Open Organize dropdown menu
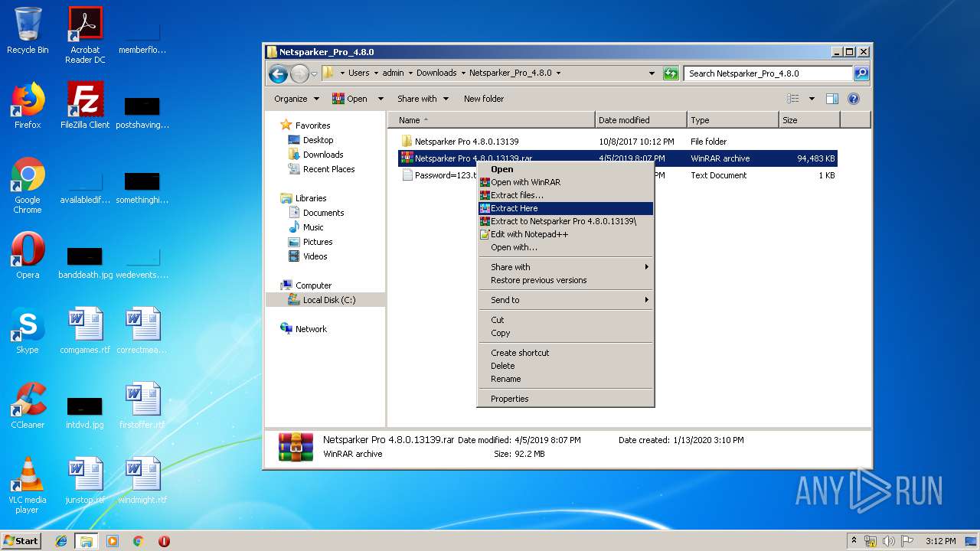The image size is (980, 551). pos(296,99)
